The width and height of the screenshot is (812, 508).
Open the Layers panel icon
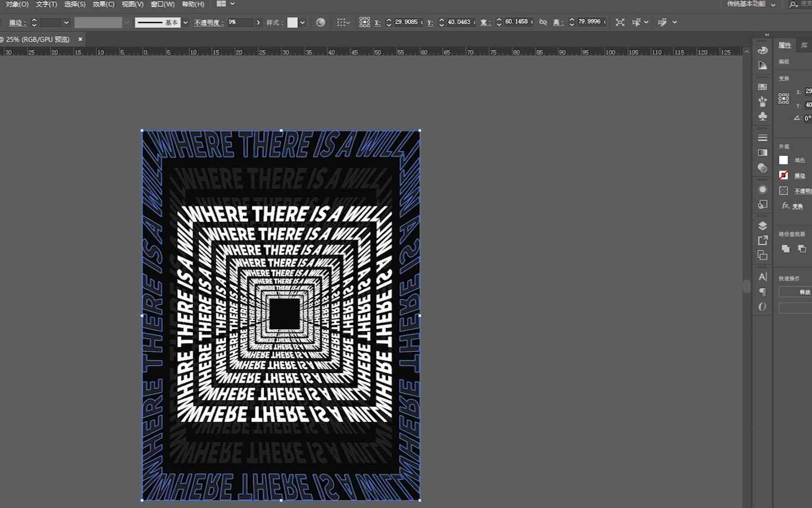click(763, 226)
